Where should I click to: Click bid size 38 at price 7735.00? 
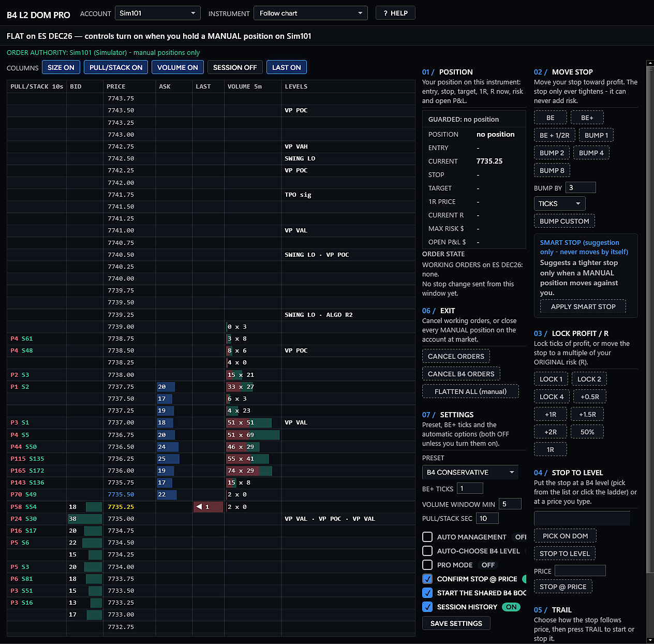click(x=85, y=519)
